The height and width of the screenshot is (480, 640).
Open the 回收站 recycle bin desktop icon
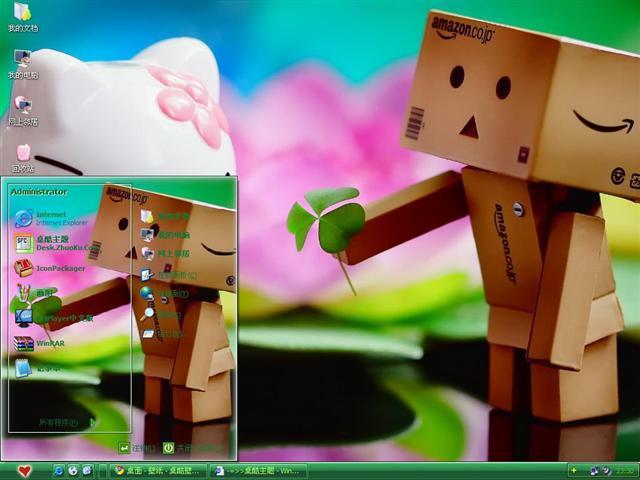[x=23, y=158]
